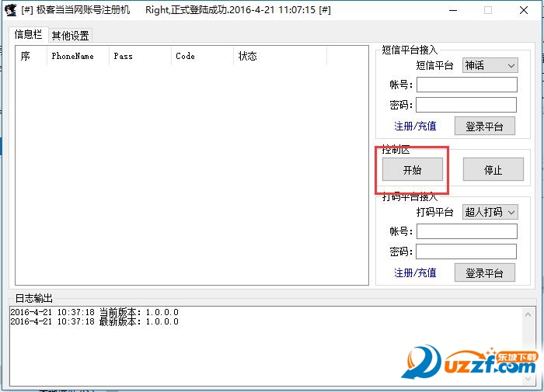Focus the 短信平台 帐号 input field
Screen dimensions: 544x392
tap(466, 85)
